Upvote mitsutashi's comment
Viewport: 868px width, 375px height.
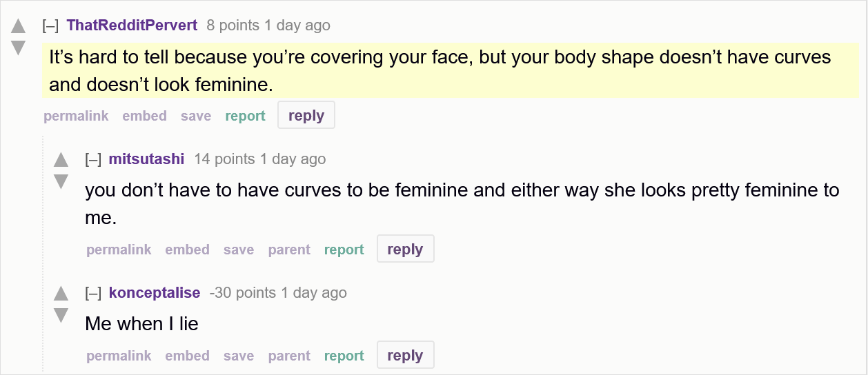point(61,160)
